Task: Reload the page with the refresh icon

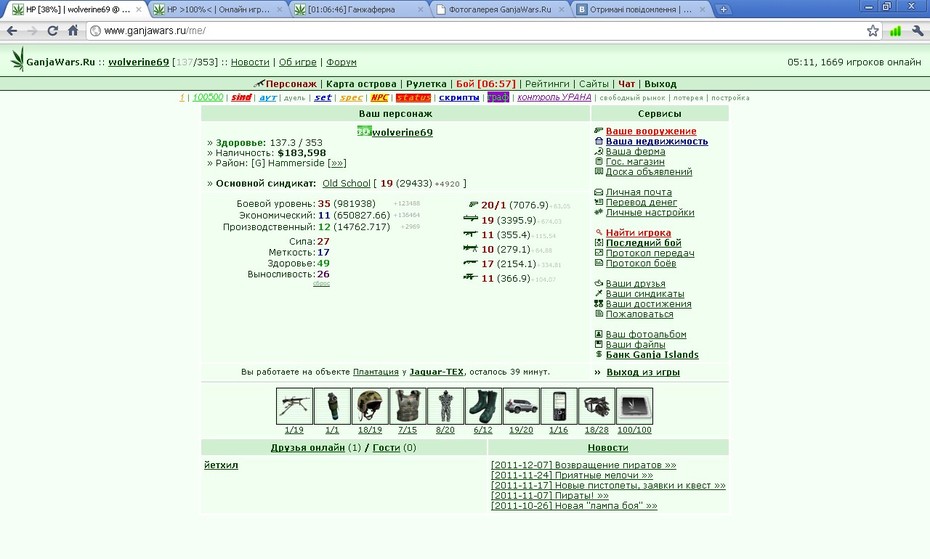Action: (x=52, y=30)
